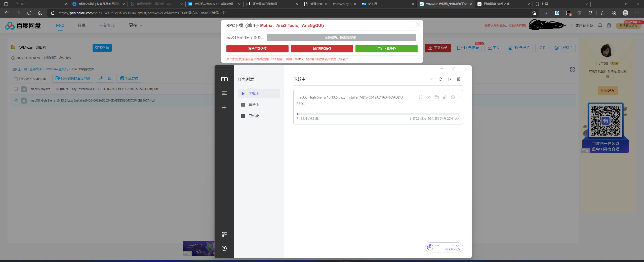
Task: Select 下载中 in Motrix task list
Action: 259,94
